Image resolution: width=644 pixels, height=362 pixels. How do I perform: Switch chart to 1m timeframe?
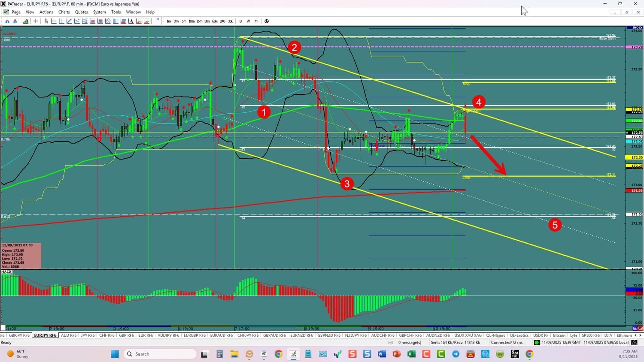pos(169,21)
